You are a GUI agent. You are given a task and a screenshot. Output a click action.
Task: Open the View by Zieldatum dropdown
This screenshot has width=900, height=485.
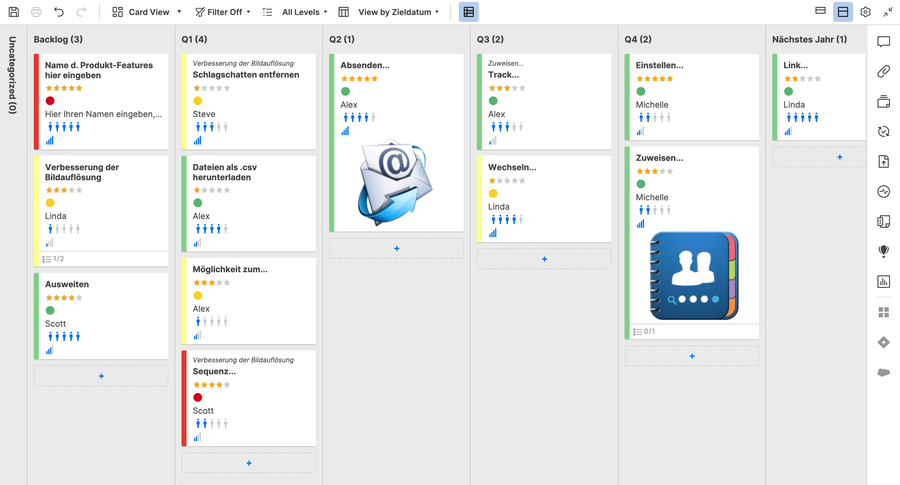[389, 11]
